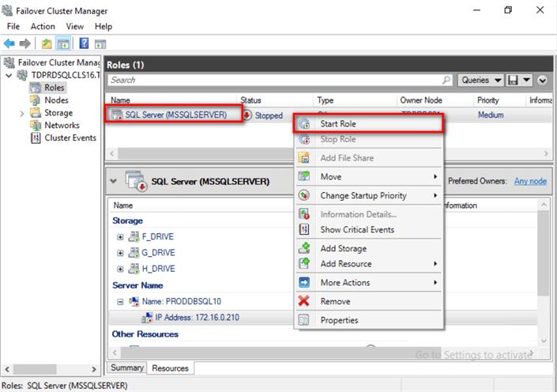
Task: Open the save query dropdown arrow
Action: (x=526, y=80)
